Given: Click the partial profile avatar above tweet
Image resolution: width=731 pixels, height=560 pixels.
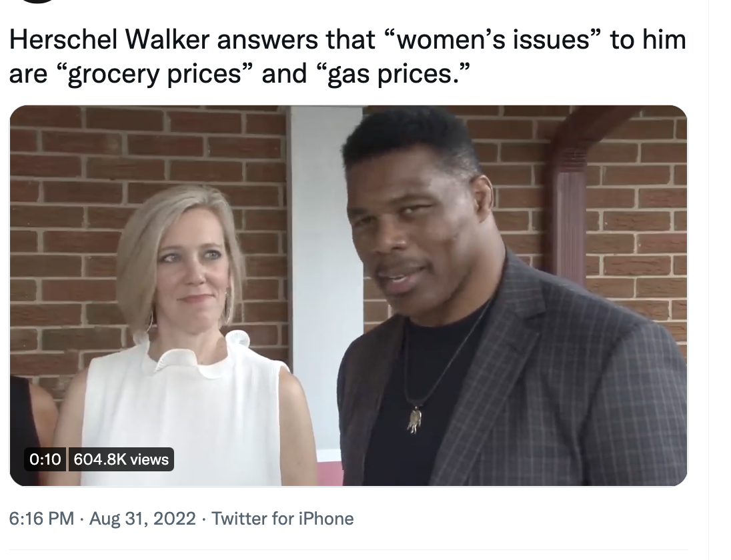Looking at the screenshot, I should [38, 1].
